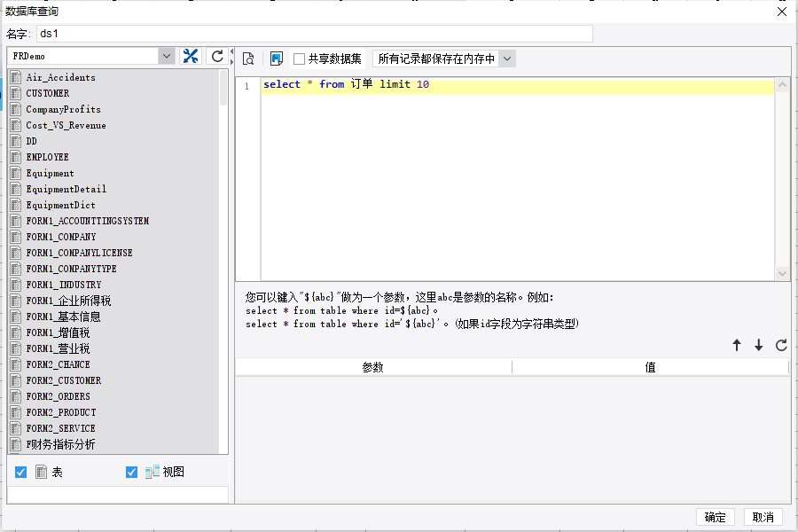Image resolution: width=798 pixels, height=532 pixels.
Task: Click the SQL editor scroll down arrow
Action: [x=782, y=273]
